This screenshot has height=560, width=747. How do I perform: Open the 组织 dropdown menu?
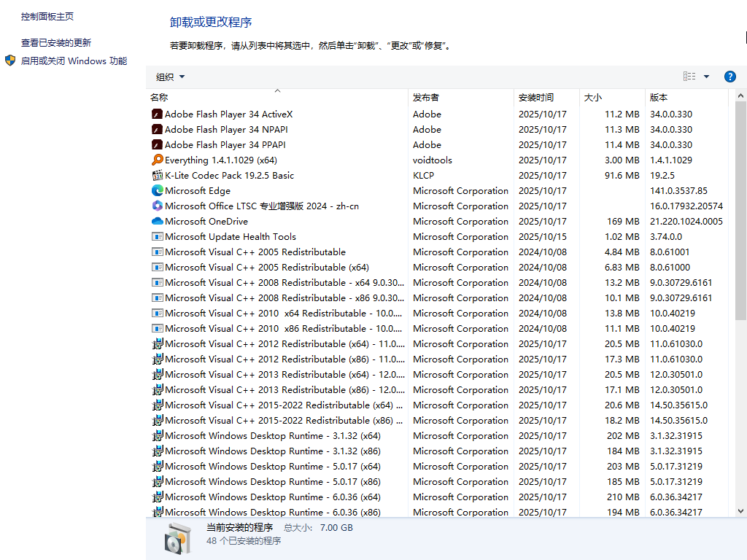[x=170, y=77]
